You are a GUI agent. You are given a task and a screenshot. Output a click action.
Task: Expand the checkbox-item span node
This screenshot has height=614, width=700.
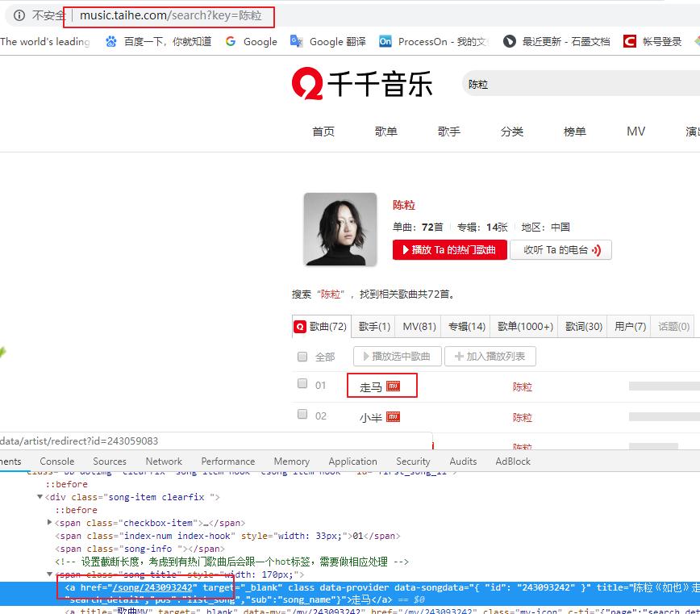(49, 522)
